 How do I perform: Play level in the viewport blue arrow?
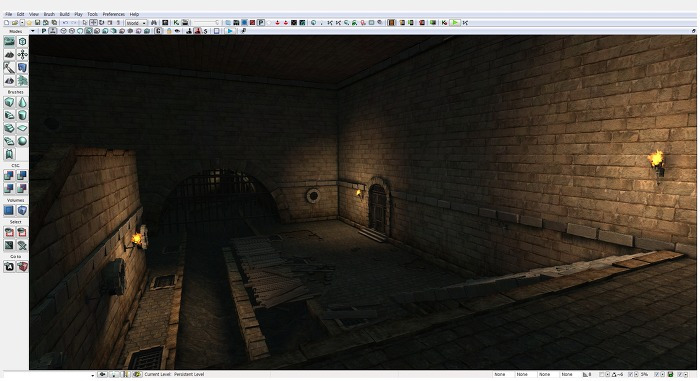pyautogui.click(x=230, y=31)
